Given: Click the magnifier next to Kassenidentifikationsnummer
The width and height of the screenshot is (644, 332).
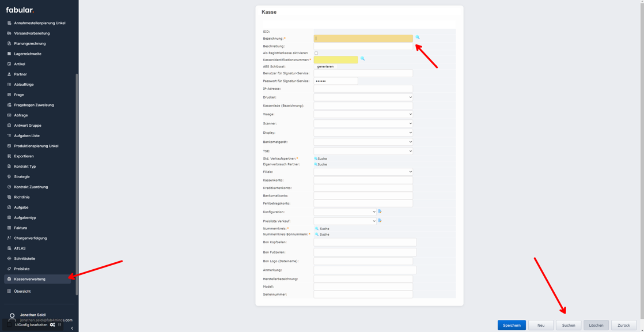Looking at the screenshot, I should coord(362,59).
